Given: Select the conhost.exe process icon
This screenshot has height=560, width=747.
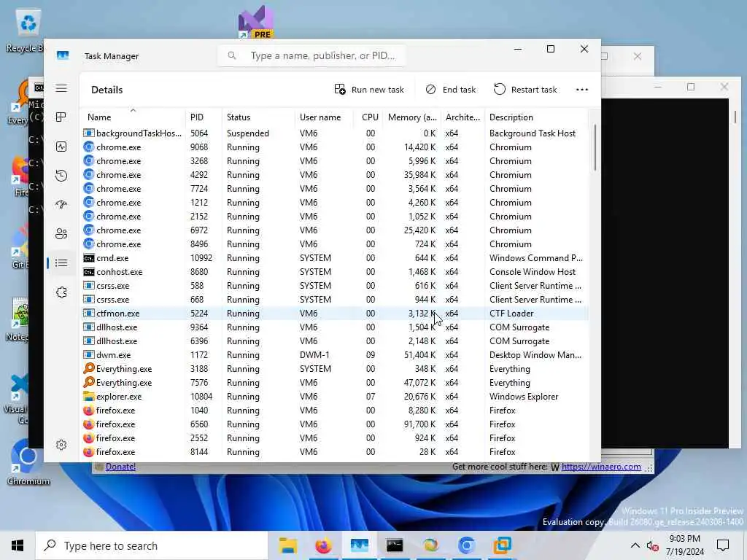Looking at the screenshot, I should pos(88,272).
